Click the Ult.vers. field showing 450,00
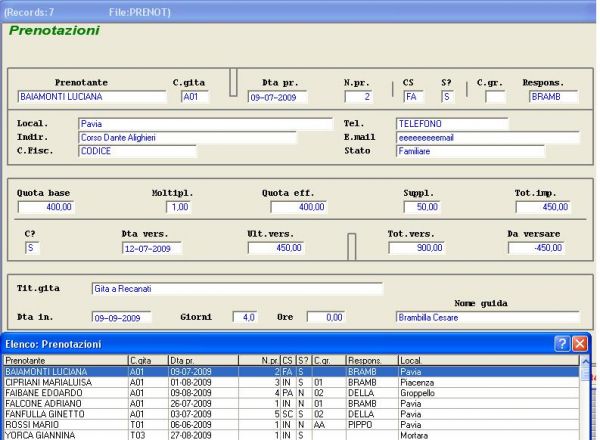600x440 pixels. tap(276, 248)
